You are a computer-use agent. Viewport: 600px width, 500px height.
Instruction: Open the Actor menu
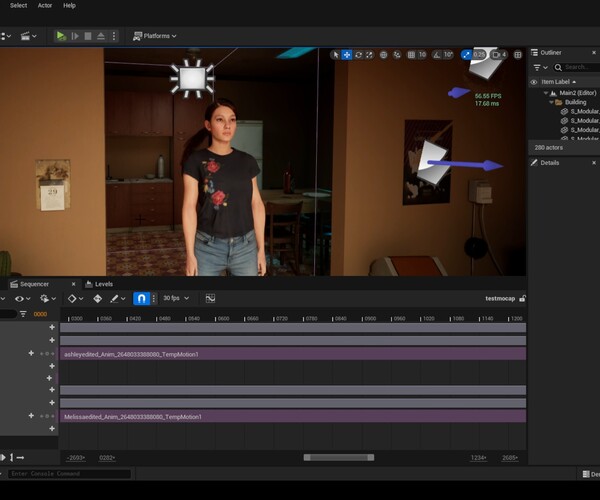45,5
